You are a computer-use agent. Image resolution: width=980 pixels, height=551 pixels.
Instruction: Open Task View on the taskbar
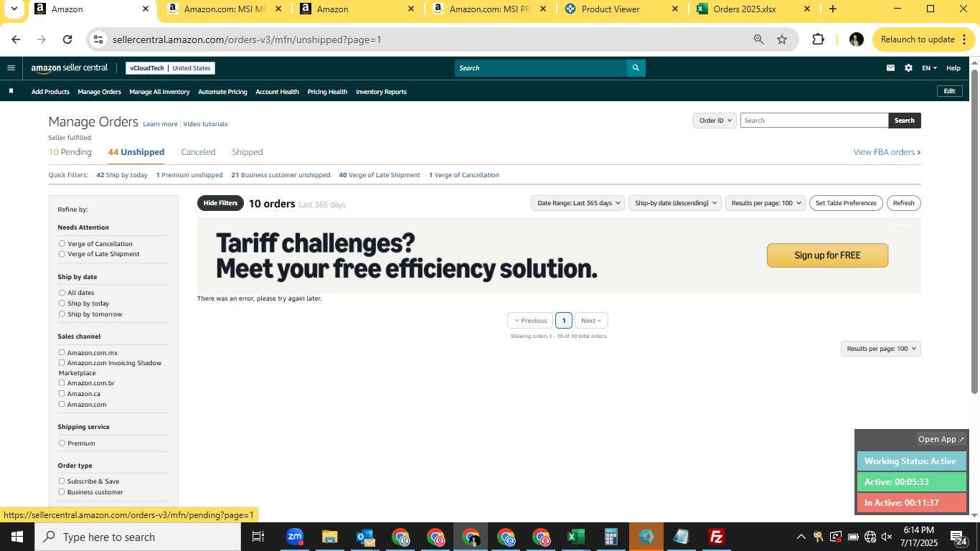(x=258, y=537)
